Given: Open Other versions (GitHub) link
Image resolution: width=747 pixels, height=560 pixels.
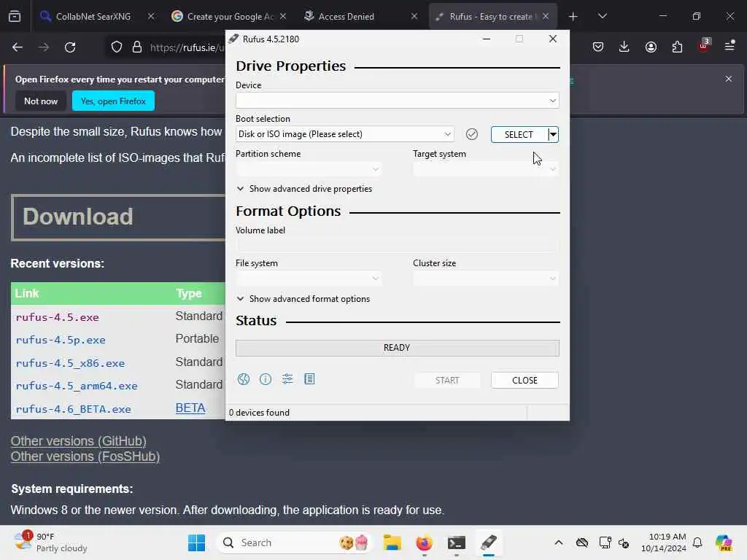Looking at the screenshot, I should click(x=79, y=441).
